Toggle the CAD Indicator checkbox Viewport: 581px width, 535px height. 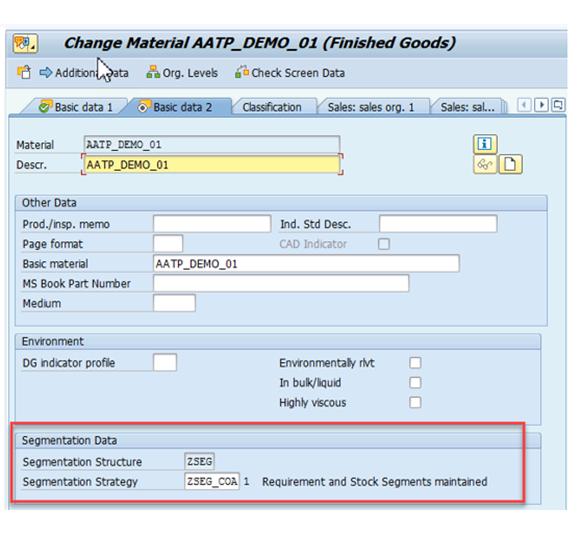[x=384, y=244]
